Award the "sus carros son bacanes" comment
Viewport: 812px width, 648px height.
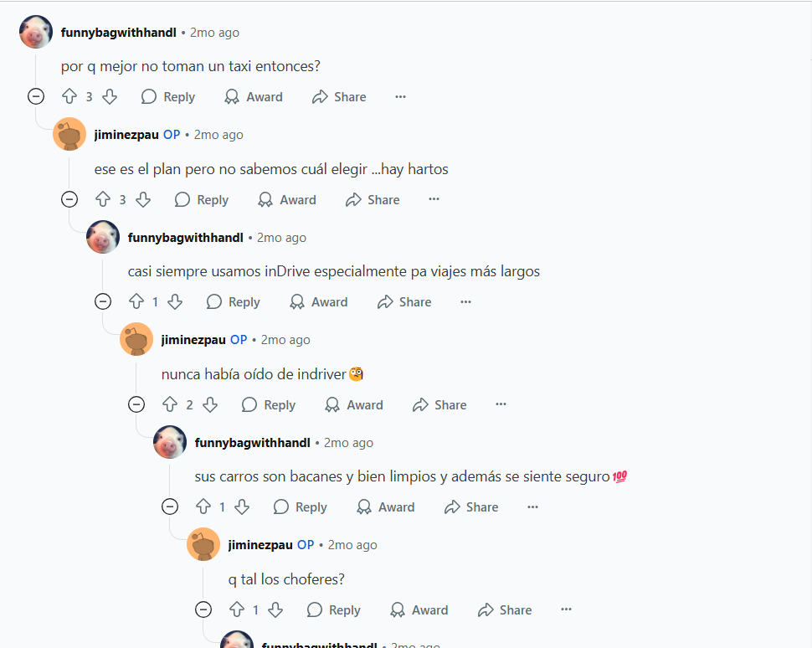tap(386, 507)
